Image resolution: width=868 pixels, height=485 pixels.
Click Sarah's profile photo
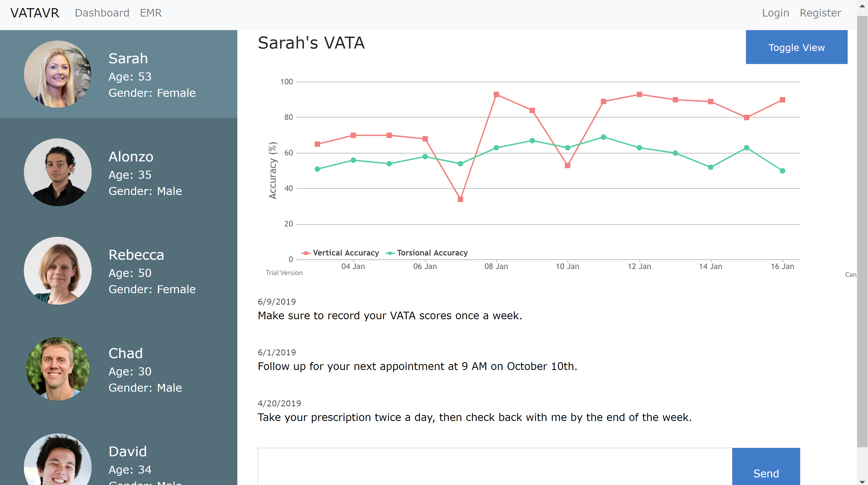[58, 74]
